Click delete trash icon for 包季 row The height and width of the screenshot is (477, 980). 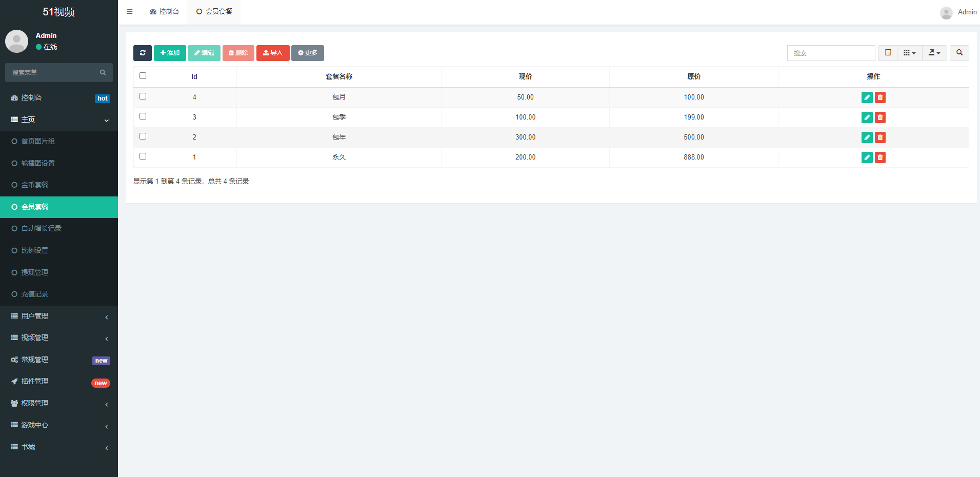pyautogui.click(x=880, y=117)
